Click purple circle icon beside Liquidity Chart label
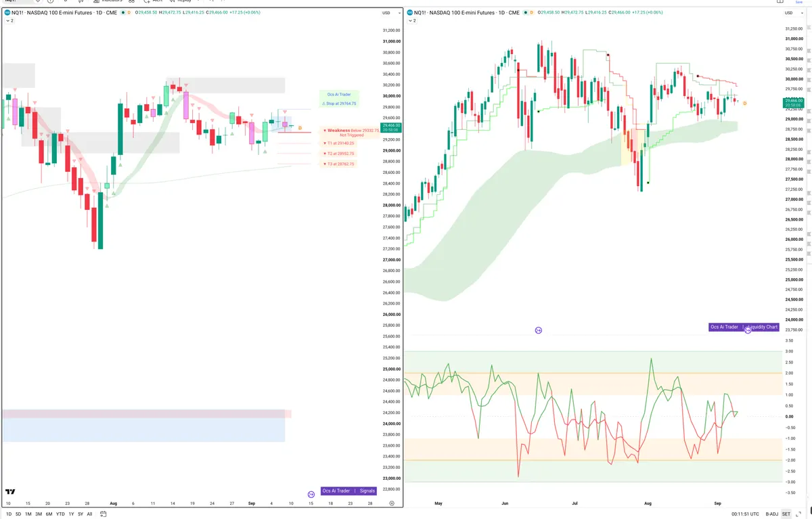This screenshot has height=519, width=812. pyautogui.click(x=748, y=330)
